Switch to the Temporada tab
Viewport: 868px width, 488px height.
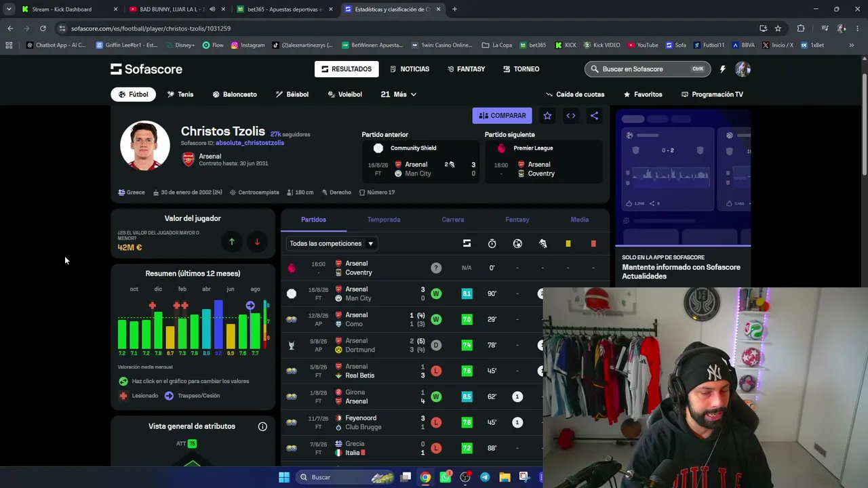click(x=384, y=220)
